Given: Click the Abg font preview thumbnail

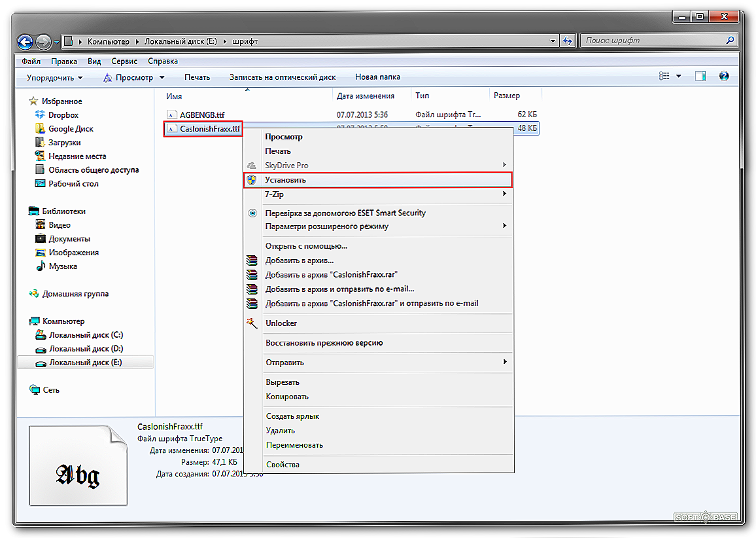Looking at the screenshot, I should (x=78, y=465).
